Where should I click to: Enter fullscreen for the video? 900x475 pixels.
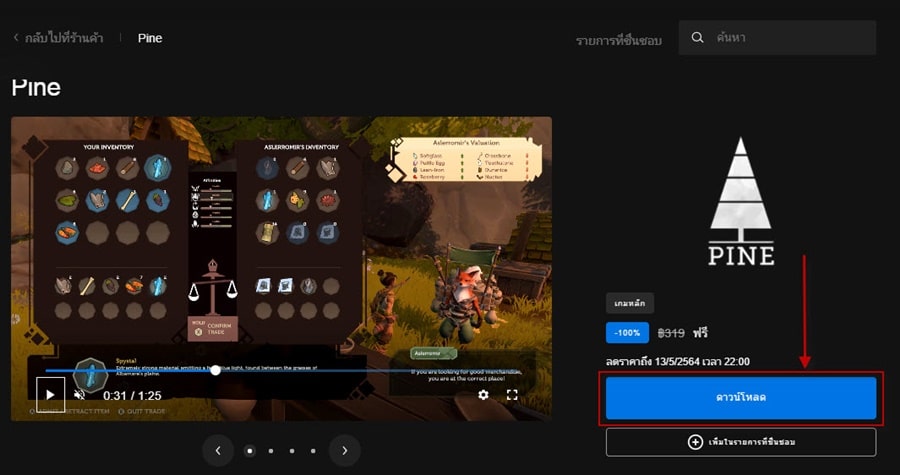click(x=512, y=395)
